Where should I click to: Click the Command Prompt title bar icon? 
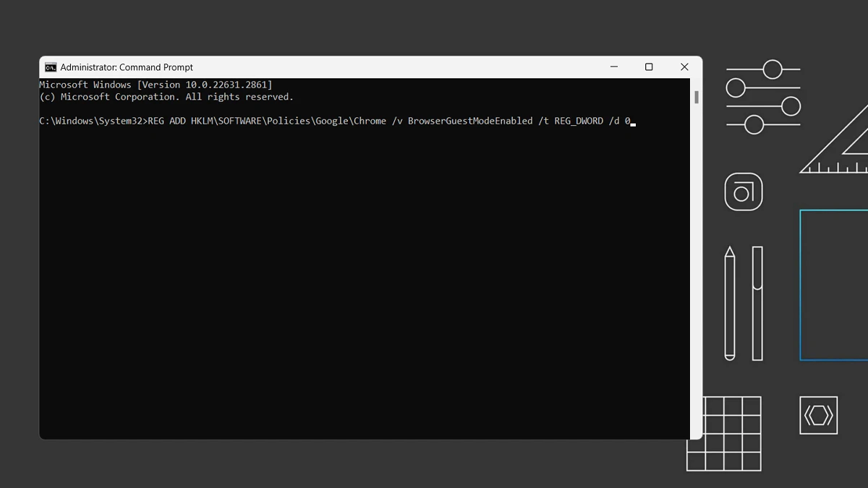51,67
